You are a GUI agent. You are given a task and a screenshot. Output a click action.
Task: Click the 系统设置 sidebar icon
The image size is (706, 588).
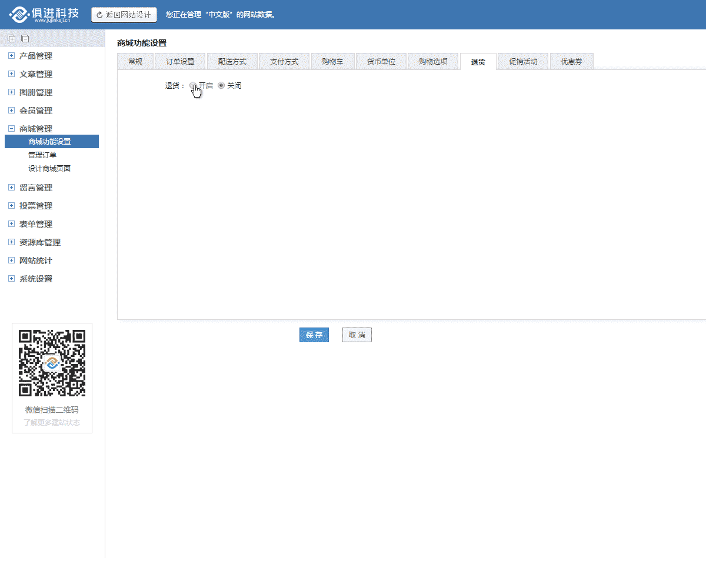(11, 279)
